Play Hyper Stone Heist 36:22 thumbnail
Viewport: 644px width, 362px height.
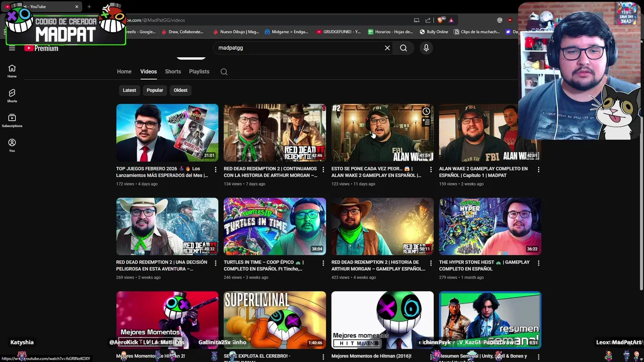(490, 226)
